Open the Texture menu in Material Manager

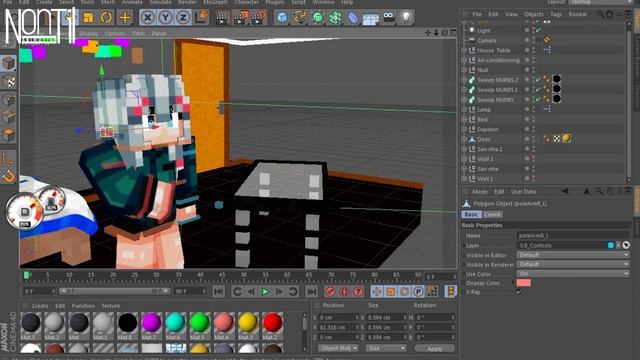click(111, 306)
